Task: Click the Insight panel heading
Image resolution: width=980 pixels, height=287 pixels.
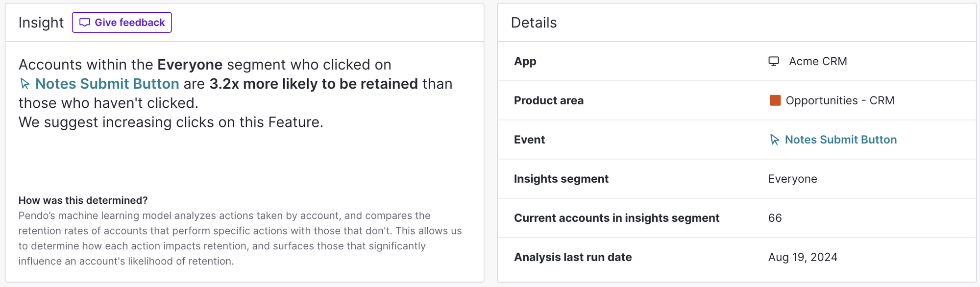Action: pos(41,23)
